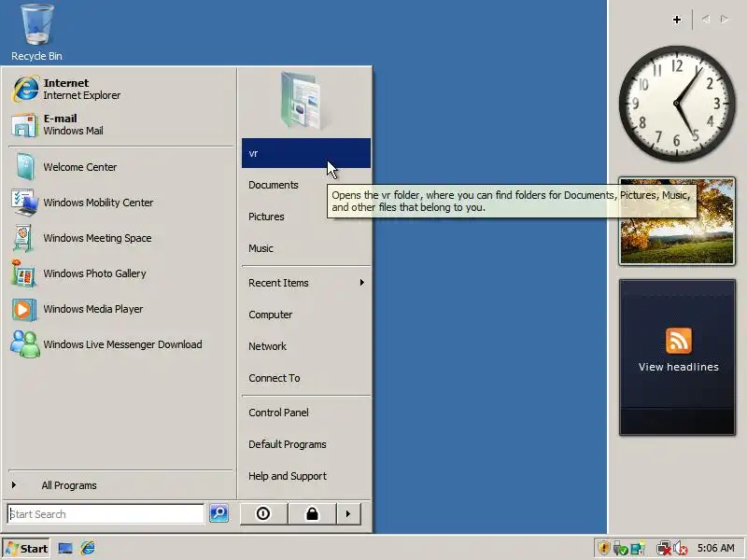Click the muted volume tray icon
Viewport: 747px width, 560px height.
681,549
